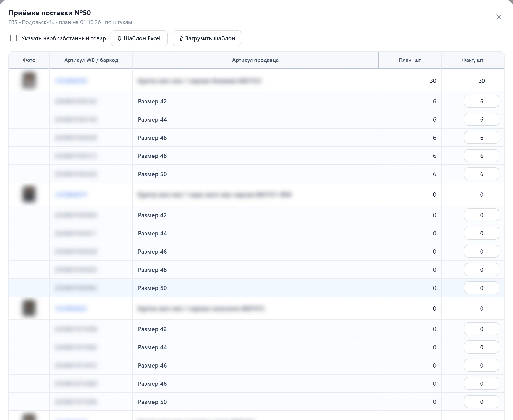
Task: Click the План, шт column header
Action: (x=410, y=60)
